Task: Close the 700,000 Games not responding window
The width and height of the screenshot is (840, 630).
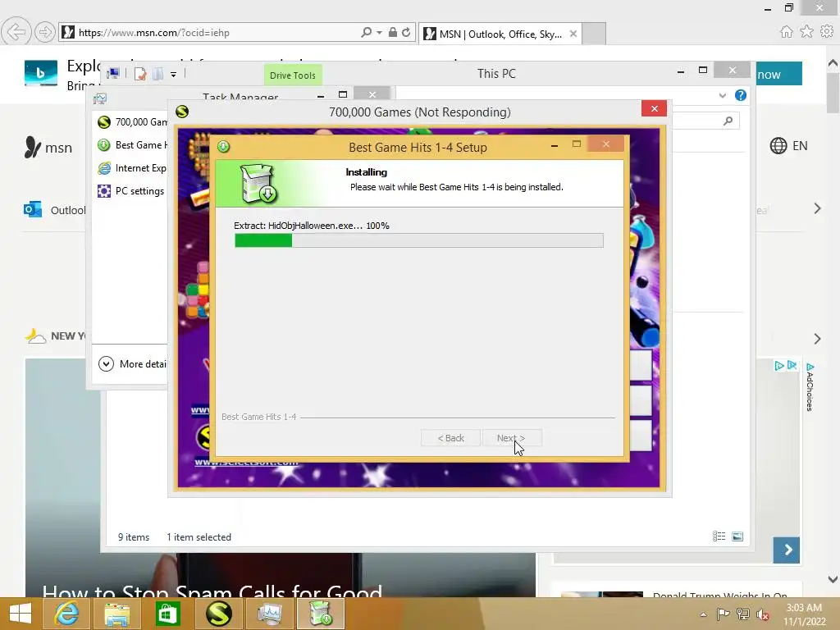Action: pos(654,109)
